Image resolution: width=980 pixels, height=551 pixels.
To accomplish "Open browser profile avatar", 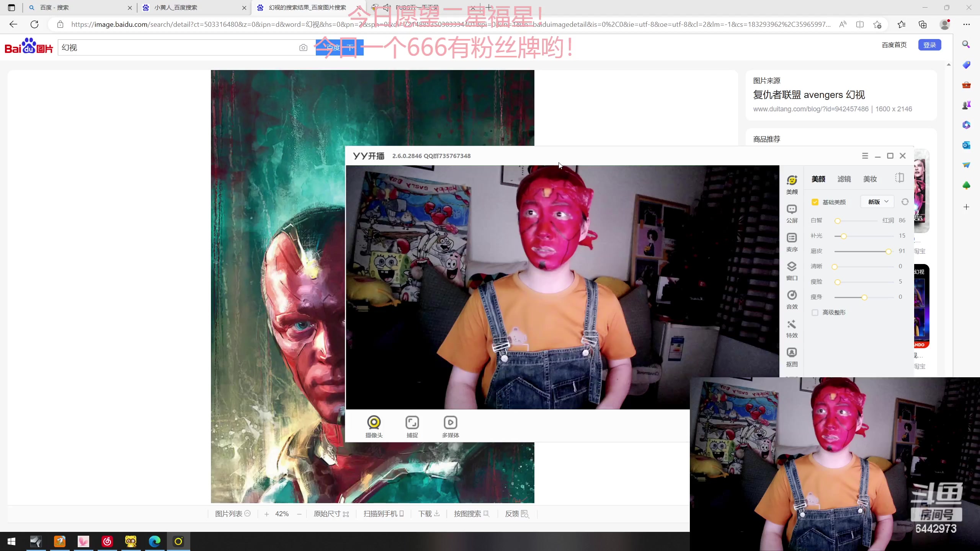I will 945,24.
